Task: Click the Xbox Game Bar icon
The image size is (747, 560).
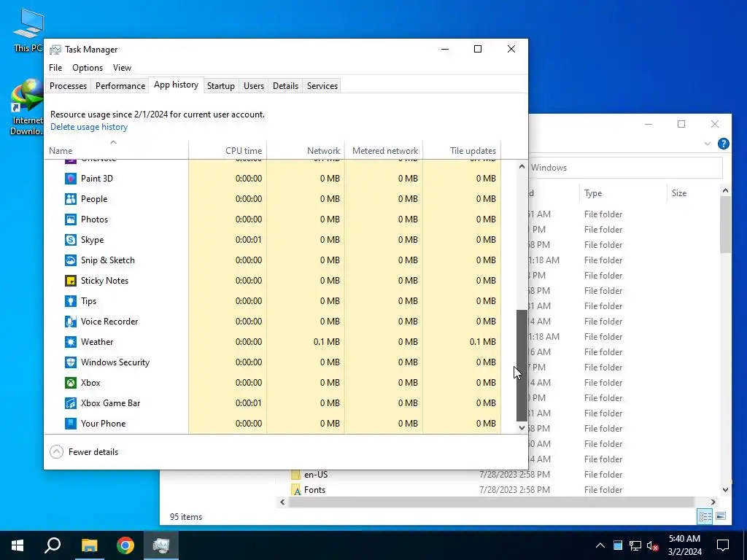Action: click(71, 403)
